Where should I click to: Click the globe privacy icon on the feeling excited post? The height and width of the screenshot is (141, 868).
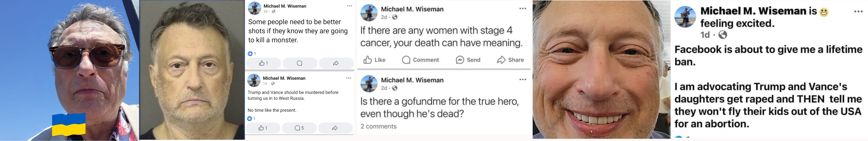[723, 35]
